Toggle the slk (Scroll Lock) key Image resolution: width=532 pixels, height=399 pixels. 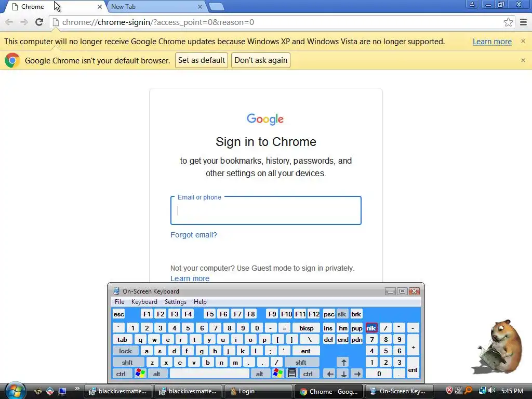(342, 314)
